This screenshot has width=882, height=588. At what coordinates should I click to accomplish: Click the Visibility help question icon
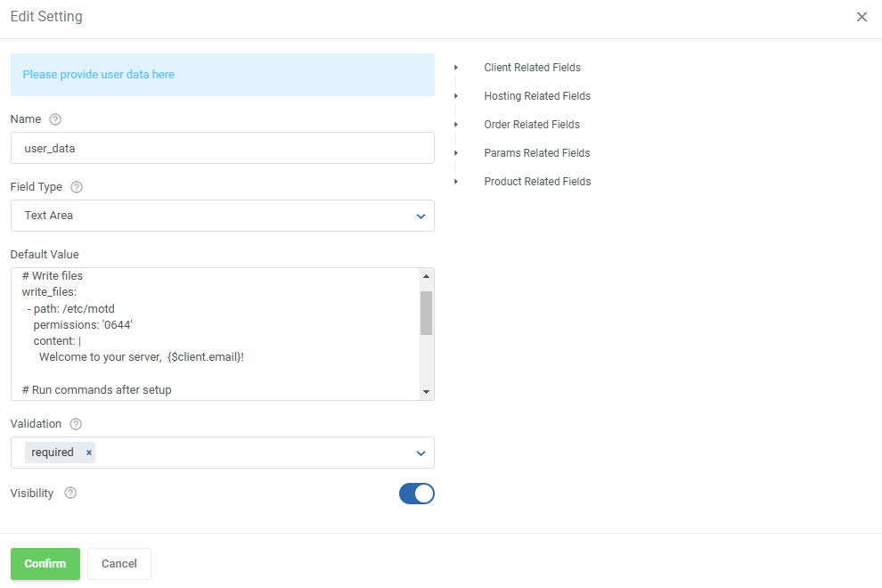pyautogui.click(x=70, y=493)
